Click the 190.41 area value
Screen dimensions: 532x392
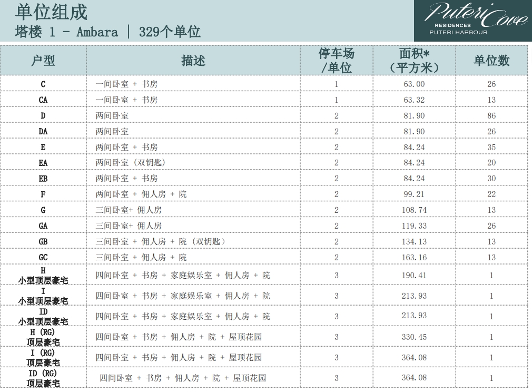pyautogui.click(x=414, y=276)
